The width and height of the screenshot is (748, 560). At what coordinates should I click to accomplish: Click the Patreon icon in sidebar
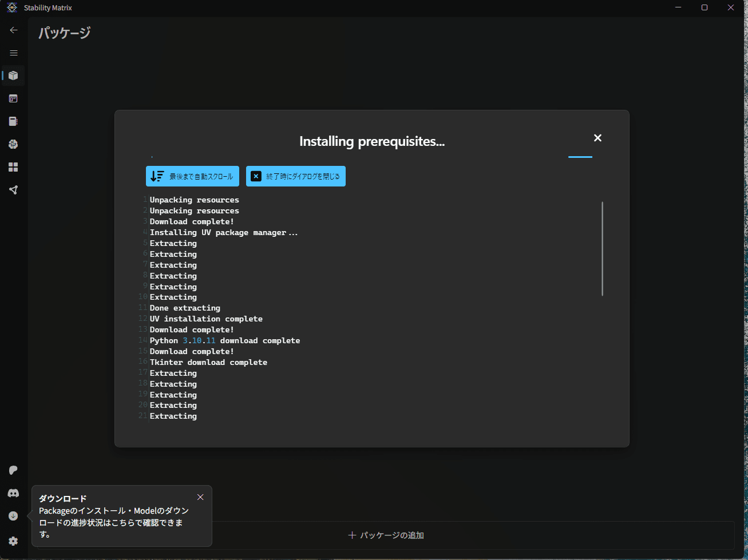point(14,470)
